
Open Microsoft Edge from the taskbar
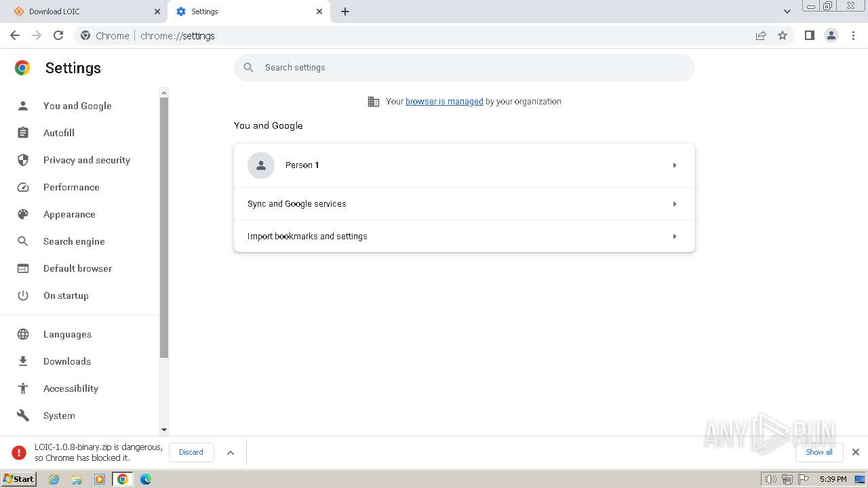pyautogui.click(x=146, y=479)
